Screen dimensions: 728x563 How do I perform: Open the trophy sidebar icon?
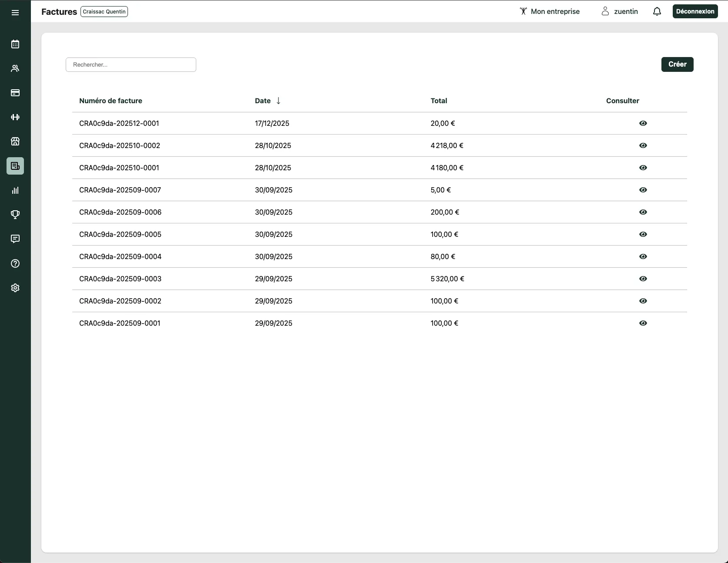coord(15,215)
